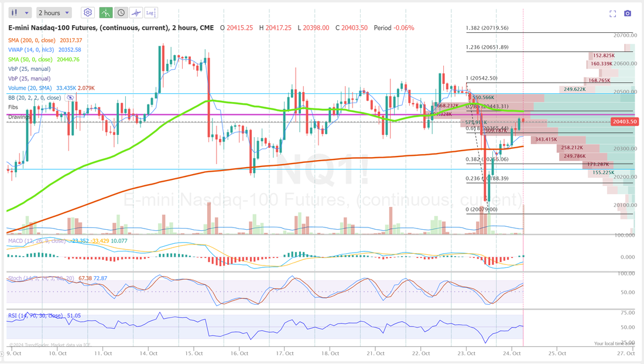Toggle the clock extended-hours button

(x=121, y=13)
